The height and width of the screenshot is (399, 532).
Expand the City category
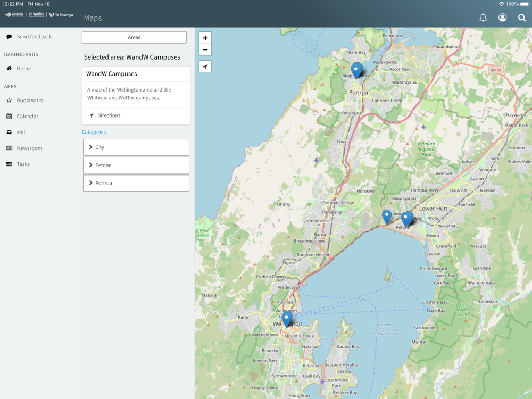[x=136, y=147]
